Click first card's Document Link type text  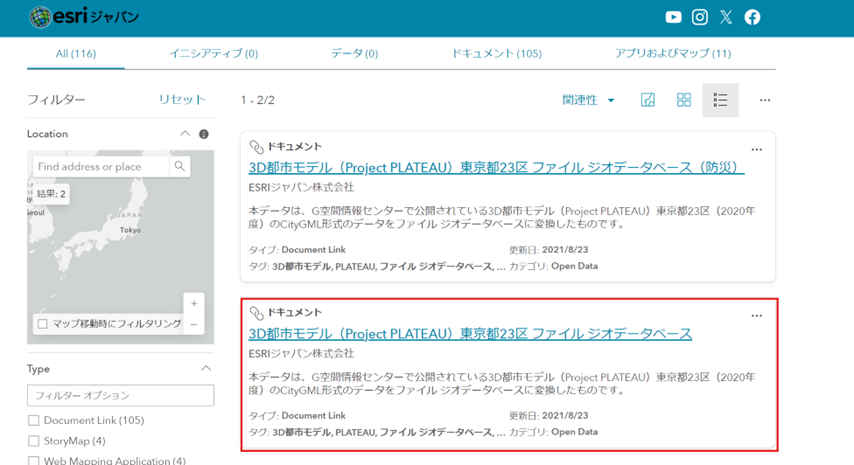[x=313, y=249]
